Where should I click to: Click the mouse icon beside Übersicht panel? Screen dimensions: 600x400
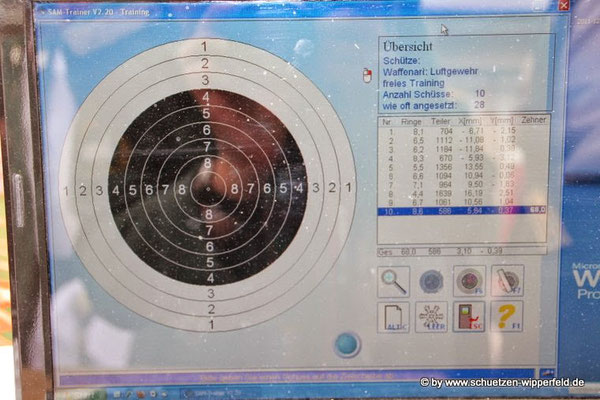[367, 75]
